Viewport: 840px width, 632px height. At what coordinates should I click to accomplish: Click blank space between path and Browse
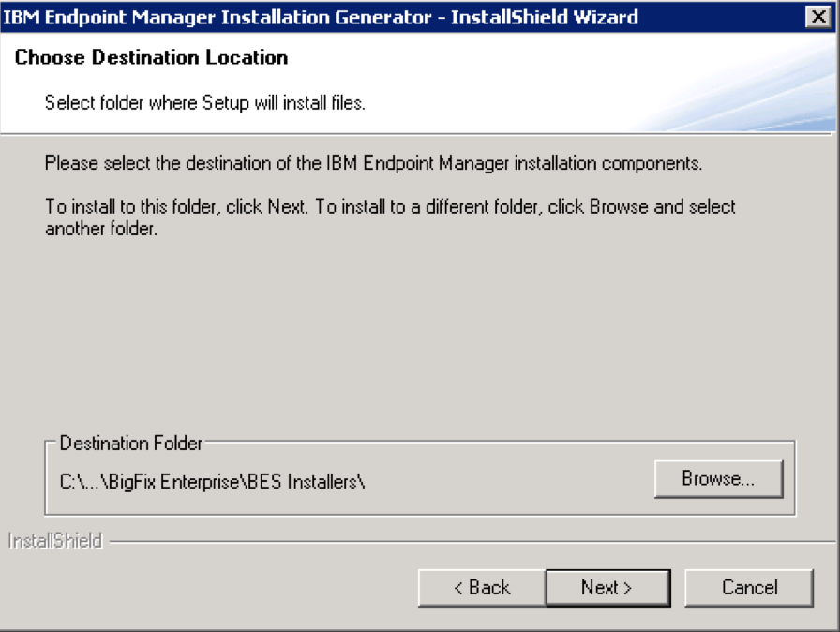pos(506,482)
